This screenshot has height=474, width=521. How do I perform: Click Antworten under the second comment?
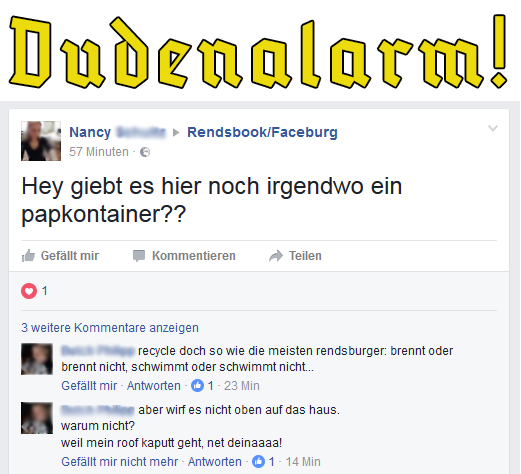pos(215,462)
